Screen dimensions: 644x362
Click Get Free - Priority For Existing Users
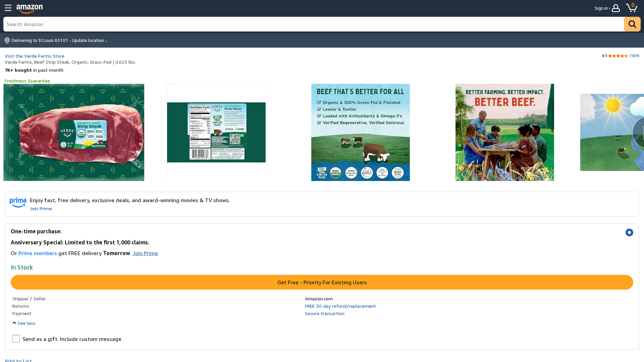click(x=322, y=282)
